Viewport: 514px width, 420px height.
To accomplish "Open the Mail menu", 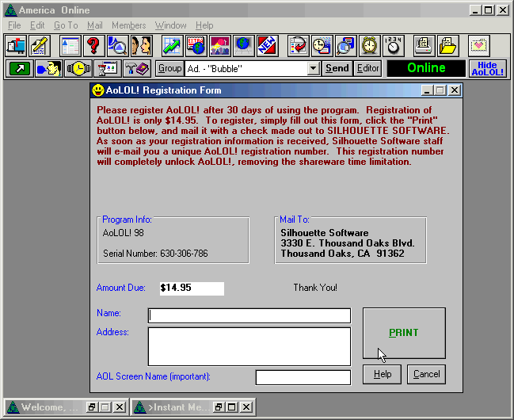I will click(x=95, y=25).
